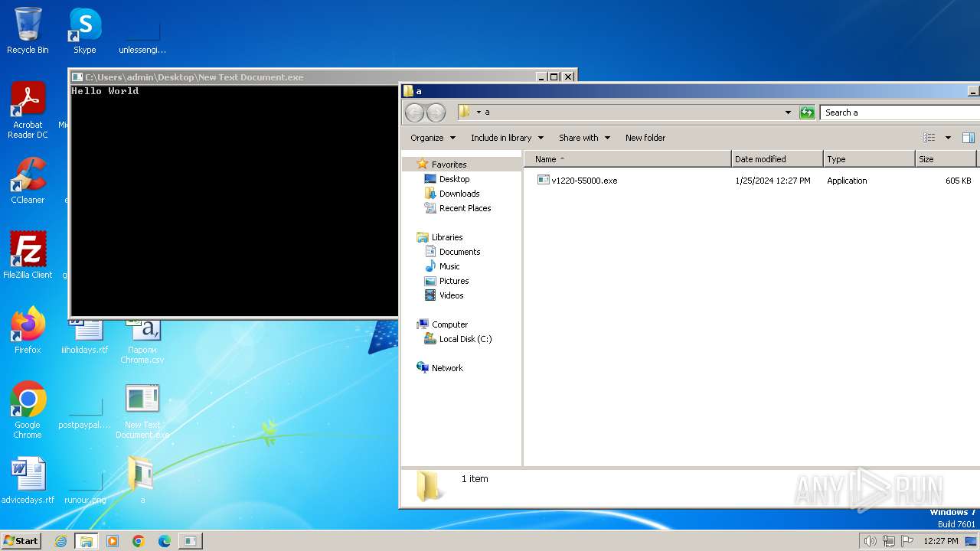Select the folder named a on desktop
This screenshot has width=980, height=551.
(142, 481)
